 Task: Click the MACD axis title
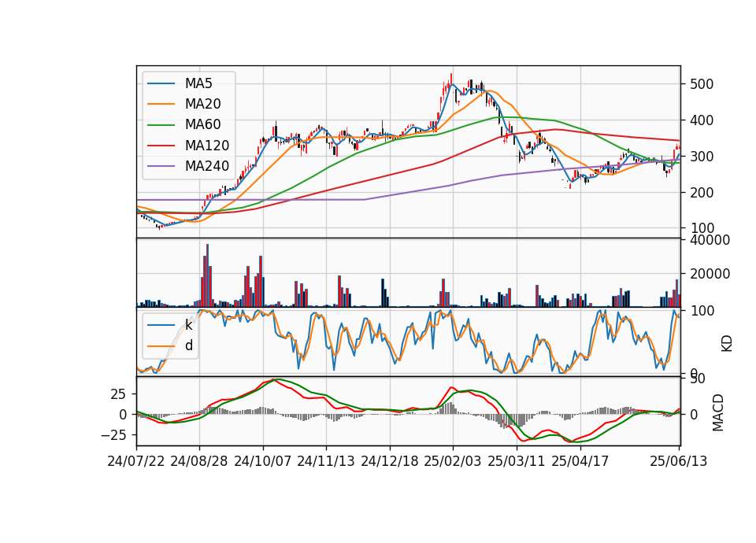tap(718, 412)
